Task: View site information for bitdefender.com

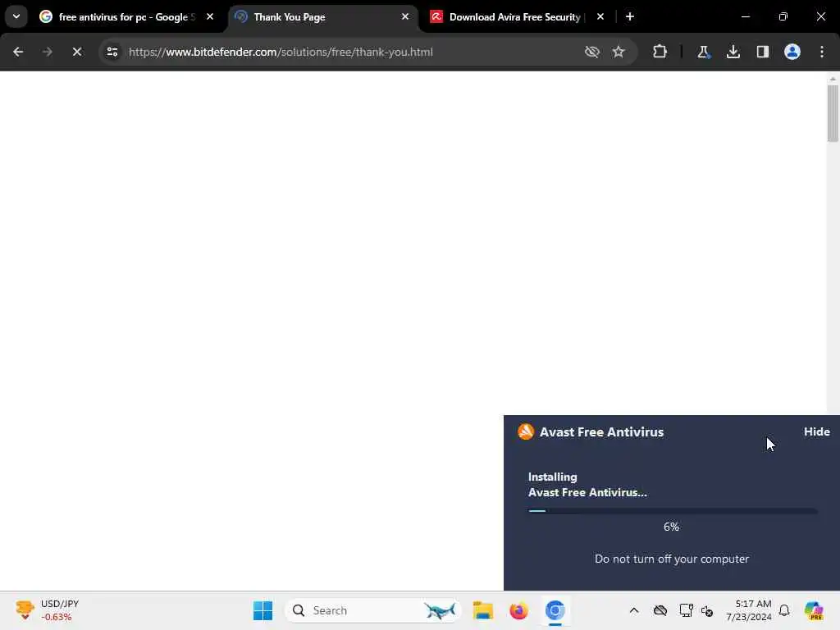Action: (x=112, y=52)
